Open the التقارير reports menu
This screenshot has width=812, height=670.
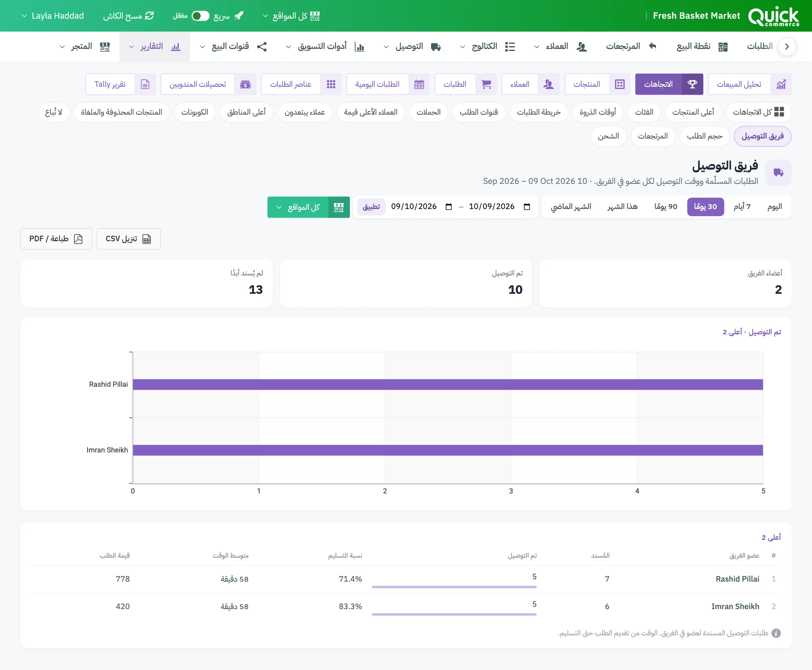pyautogui.click(x=154, y=47)
